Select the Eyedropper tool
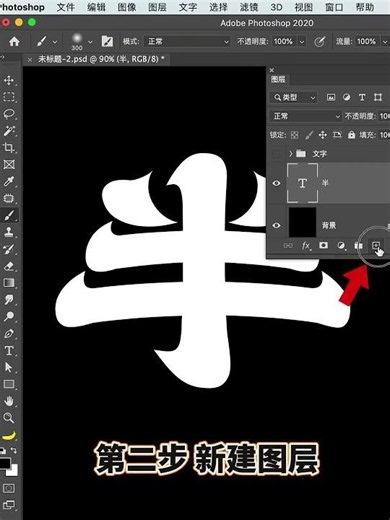 (x=9, y=181)
